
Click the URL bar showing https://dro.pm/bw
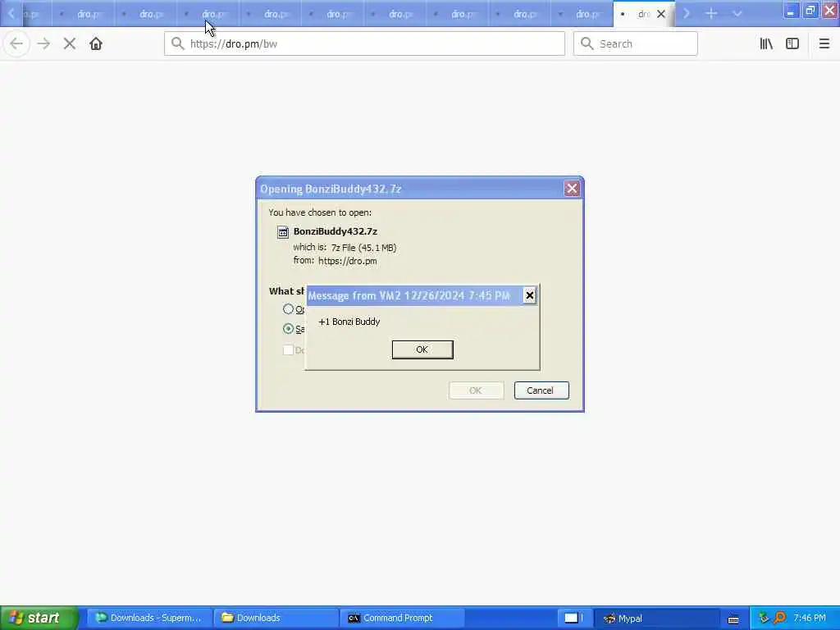tap(364, 44)
